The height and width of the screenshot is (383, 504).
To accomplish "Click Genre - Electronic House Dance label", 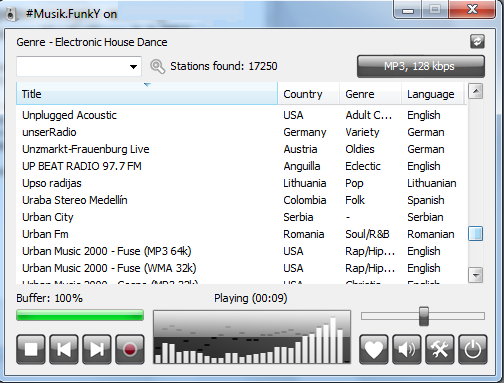I will coord(92,42).
